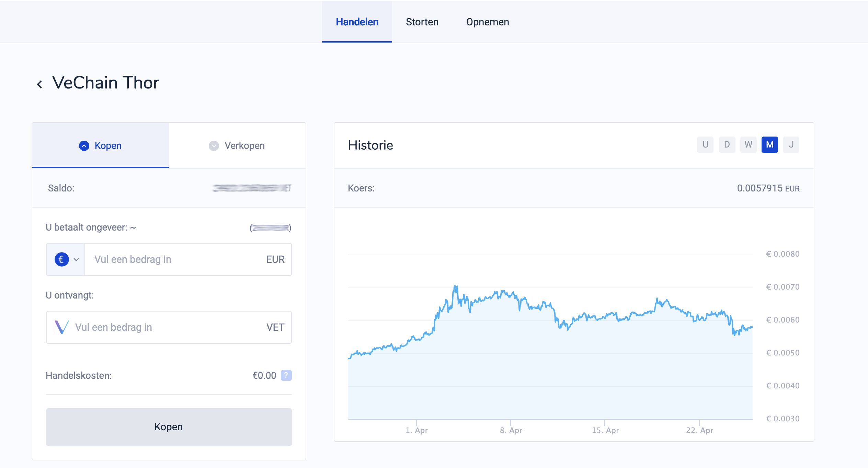This screenshot has width=868, height=468.
Task: Set chart history to hour (U)
Action: coord(705,144)
